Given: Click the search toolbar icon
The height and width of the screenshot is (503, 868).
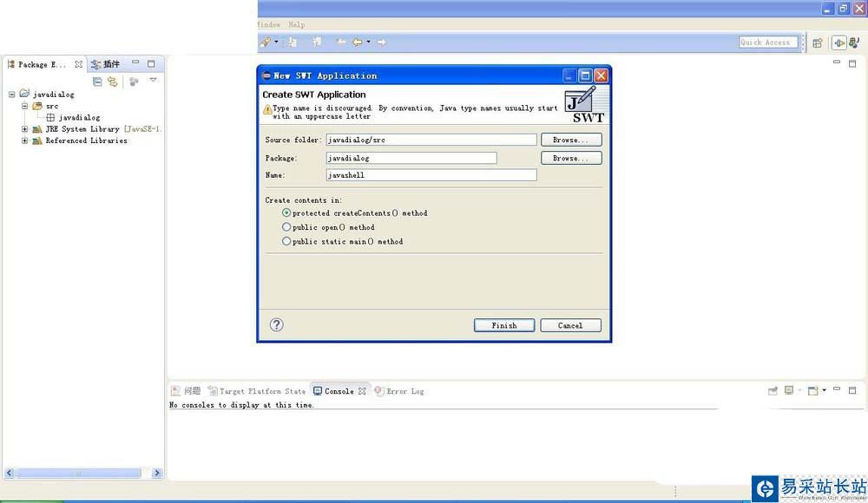Looking at the screenshot, I should pyautogui.click(x=266, y=42).
